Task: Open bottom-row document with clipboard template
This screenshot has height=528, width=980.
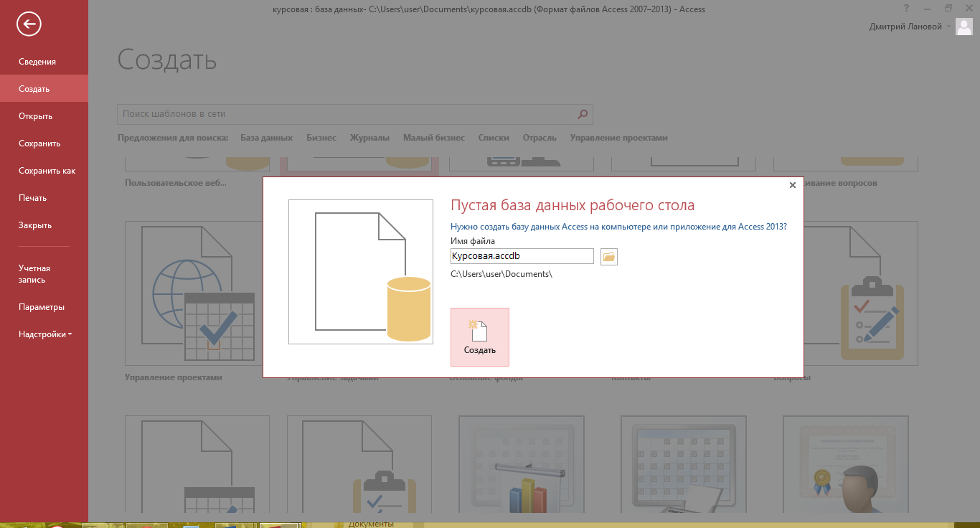Action: [x=359, y=465]
